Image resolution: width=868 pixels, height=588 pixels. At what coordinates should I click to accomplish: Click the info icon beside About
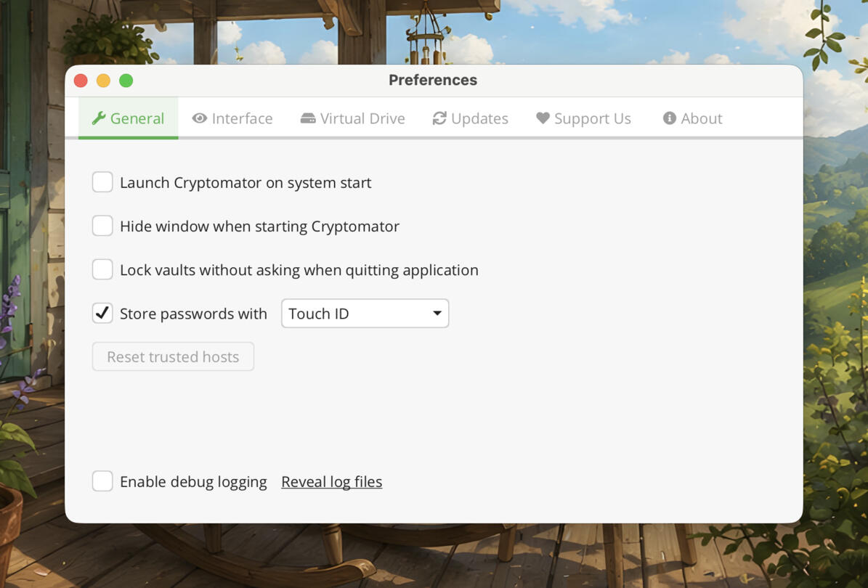(x=669, y=118)
